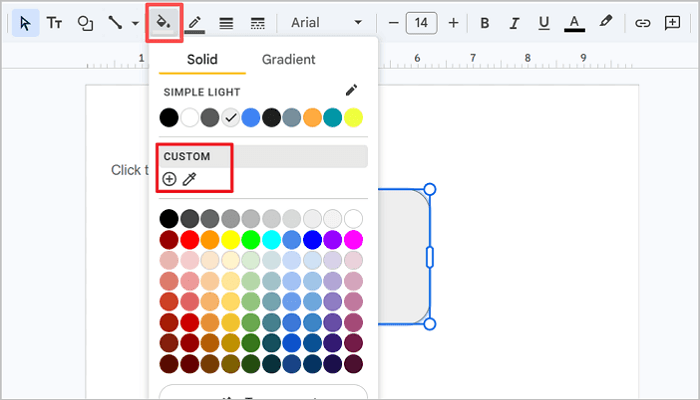The image size is (700, 400).
Task: Select the arrow cursor tool
Action: point(25,23)
